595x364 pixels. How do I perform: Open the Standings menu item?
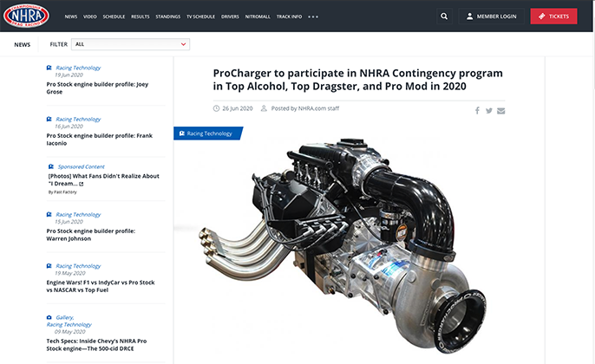[168, 16]
